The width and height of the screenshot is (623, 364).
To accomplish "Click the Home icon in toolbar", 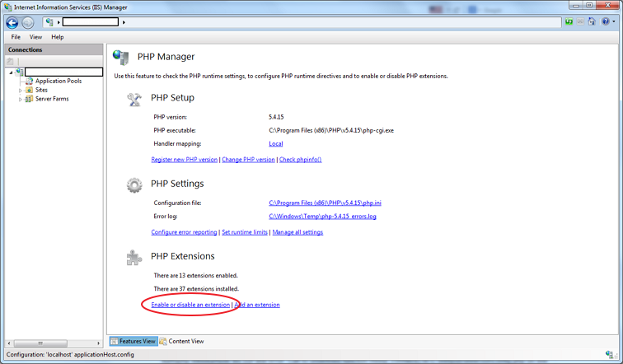I will click(x=592, y=21).
